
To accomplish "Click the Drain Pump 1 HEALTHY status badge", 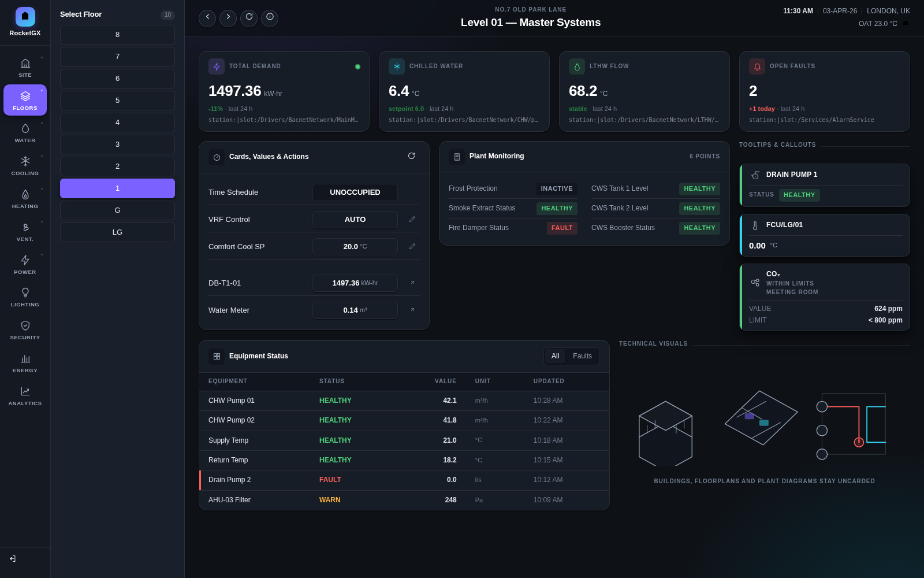I will [799, 195].
